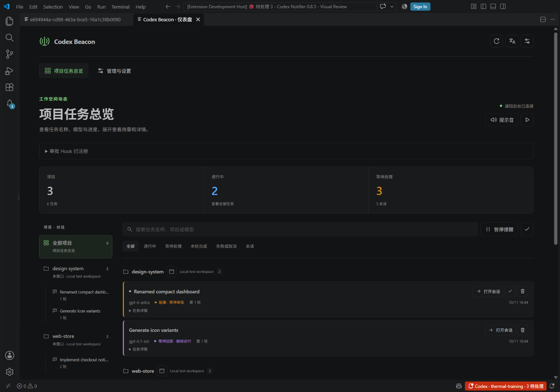Switch to 管理与设置 tab

tap(114, 71)
